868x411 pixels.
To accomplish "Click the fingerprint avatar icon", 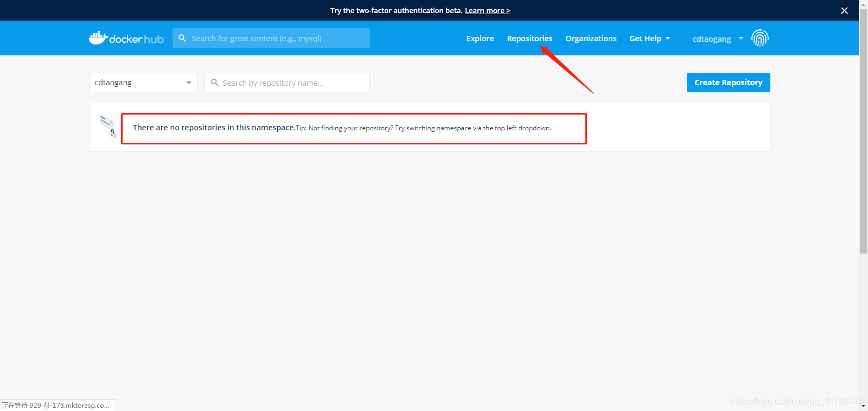I will click(x=759, y=38).
